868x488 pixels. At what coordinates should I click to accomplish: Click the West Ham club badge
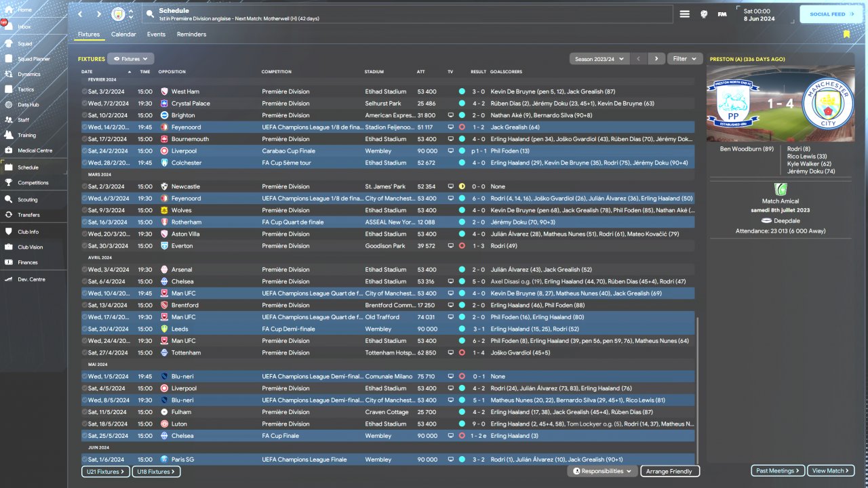click(164, 91)
